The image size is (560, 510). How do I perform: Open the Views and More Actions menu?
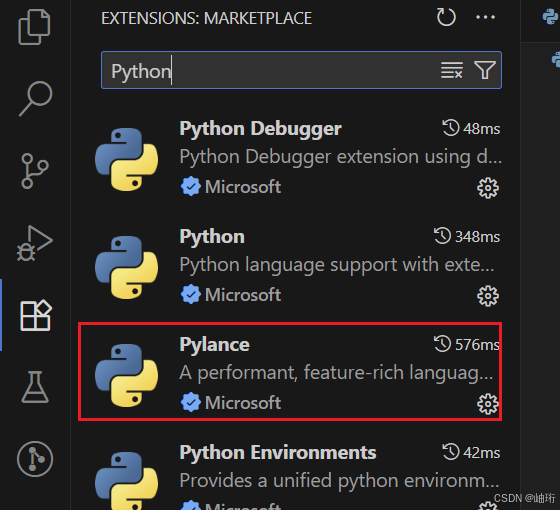(485, 17)
